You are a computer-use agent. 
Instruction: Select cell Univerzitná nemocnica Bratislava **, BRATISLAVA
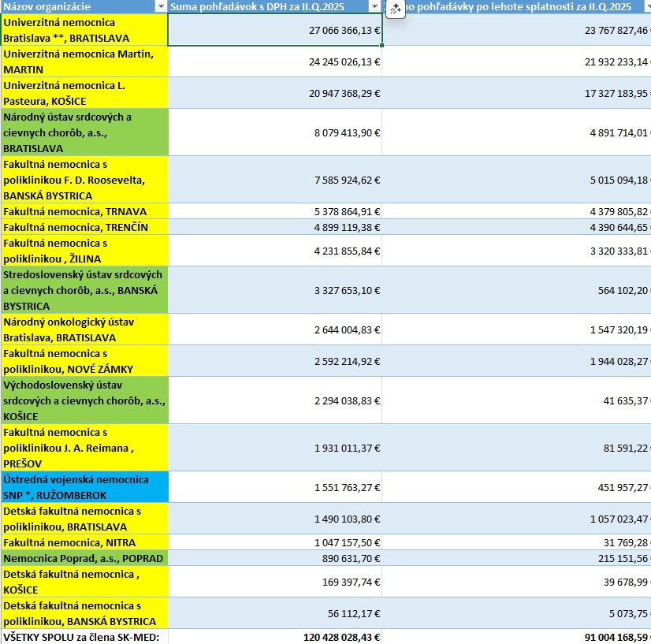click(x=84, y=30)
